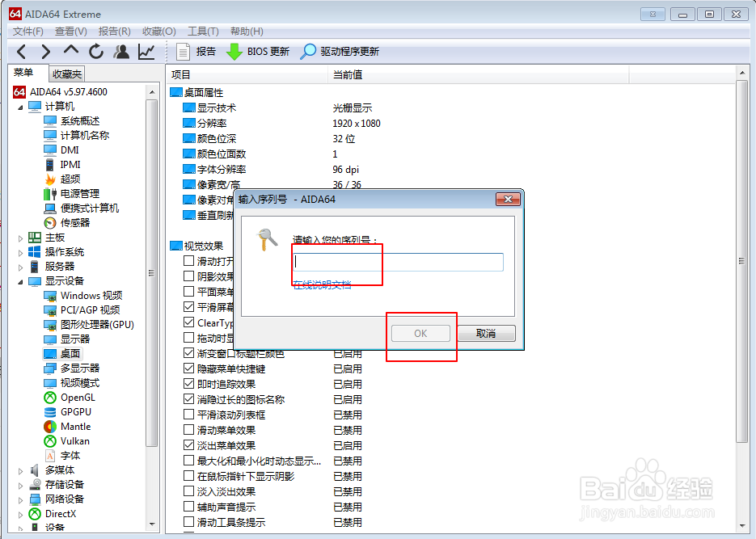Toggle 在鼠标指针下显示阴影 checkbox
Viewport: 756px width, 539px height.
click(x=189, y=476)
